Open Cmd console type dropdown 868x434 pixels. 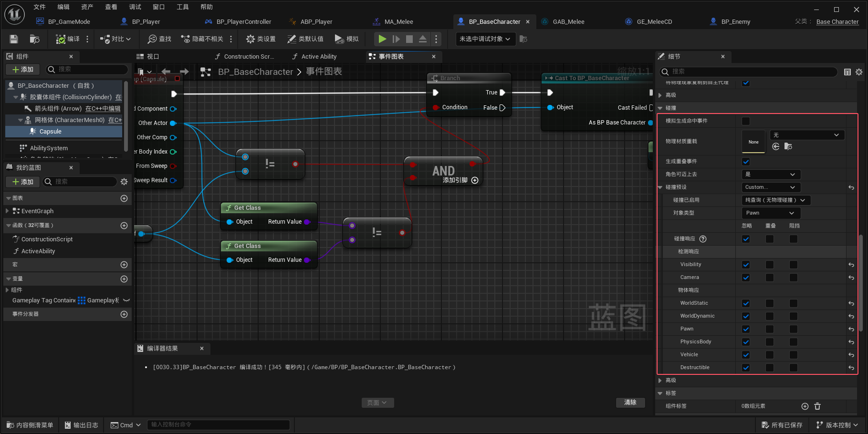click(x=126, y=425)
